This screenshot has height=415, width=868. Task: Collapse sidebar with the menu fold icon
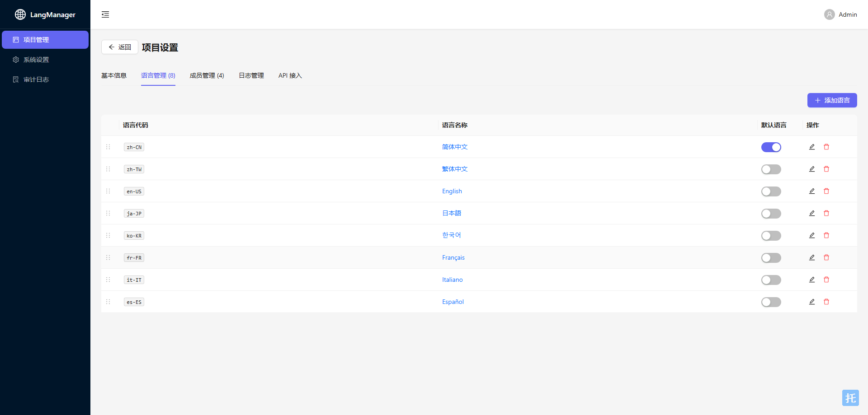click(105, 14)
